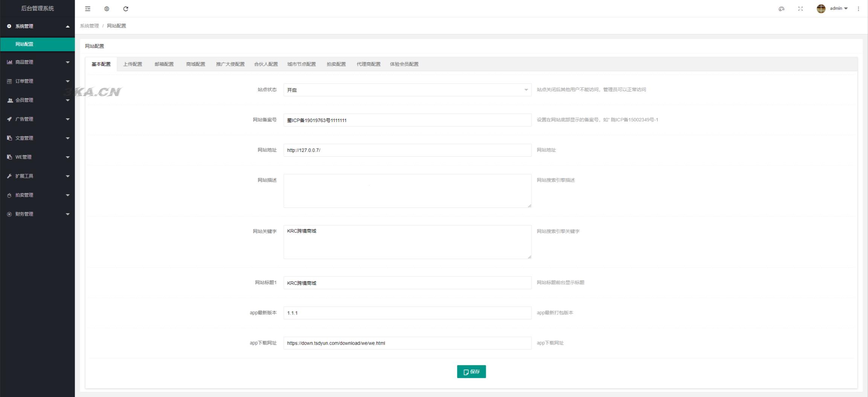Focus the 网站标题1 input field

407,283
